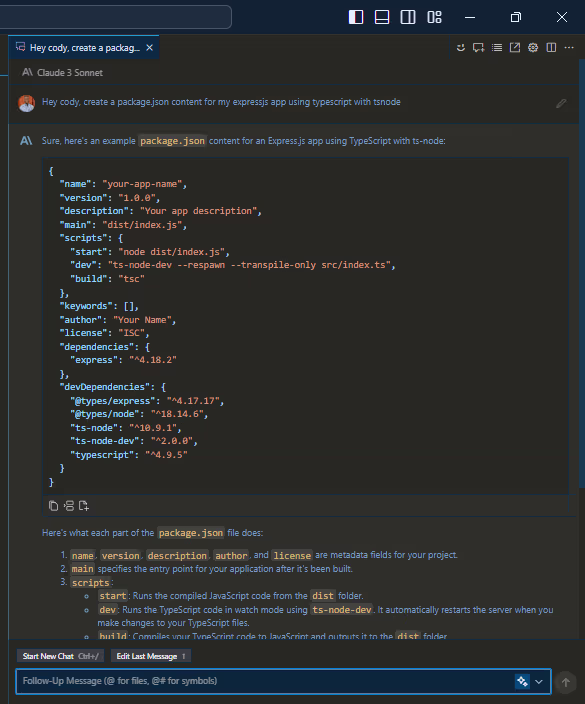This screenshot has height=704, width=585.
Task: Toggle the enhanced context sparkle icon
Action: coord(522,681)
